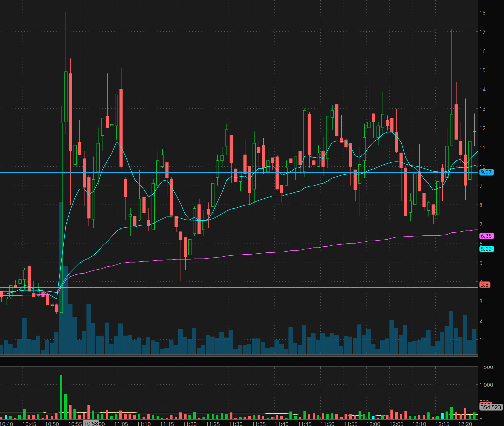The image size is (504, 426).
Task: Click the 11:30 label on time axis
Action: [x=236, y=424]
